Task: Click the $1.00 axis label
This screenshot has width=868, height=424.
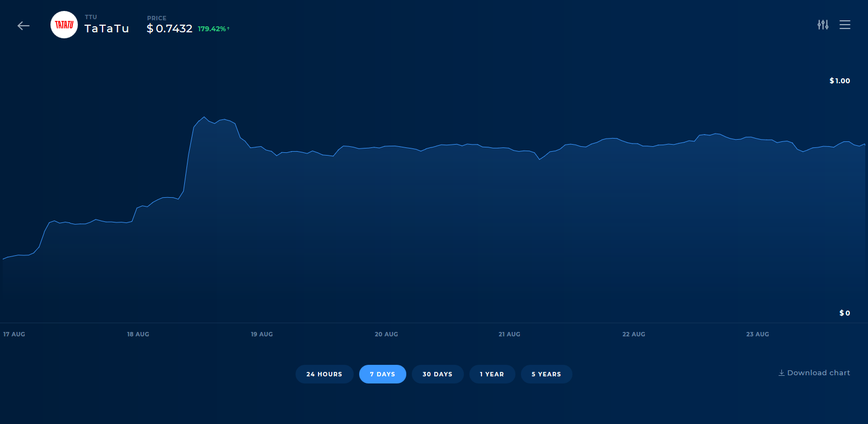Action: coord(839,81)
